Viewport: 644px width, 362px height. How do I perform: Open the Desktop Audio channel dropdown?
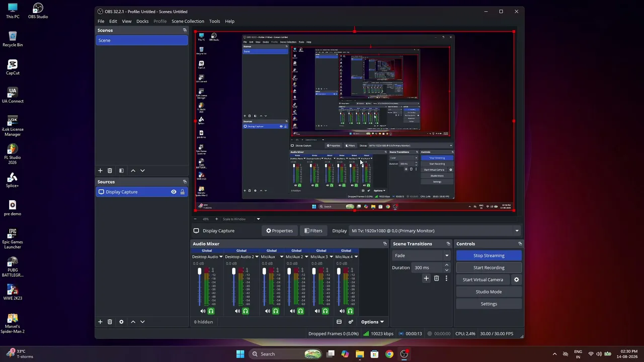coord(220,257)
